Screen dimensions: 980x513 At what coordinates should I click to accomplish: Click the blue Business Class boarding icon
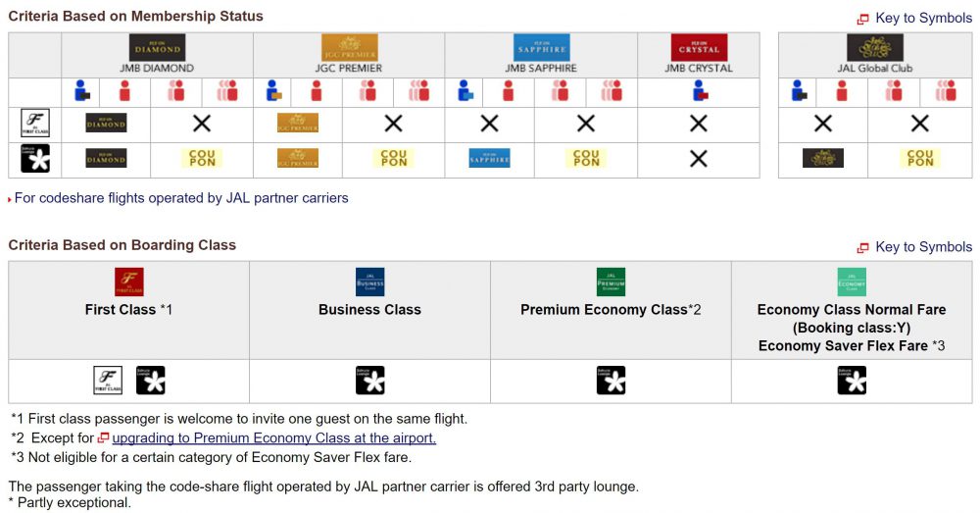(x=369, y=282)
